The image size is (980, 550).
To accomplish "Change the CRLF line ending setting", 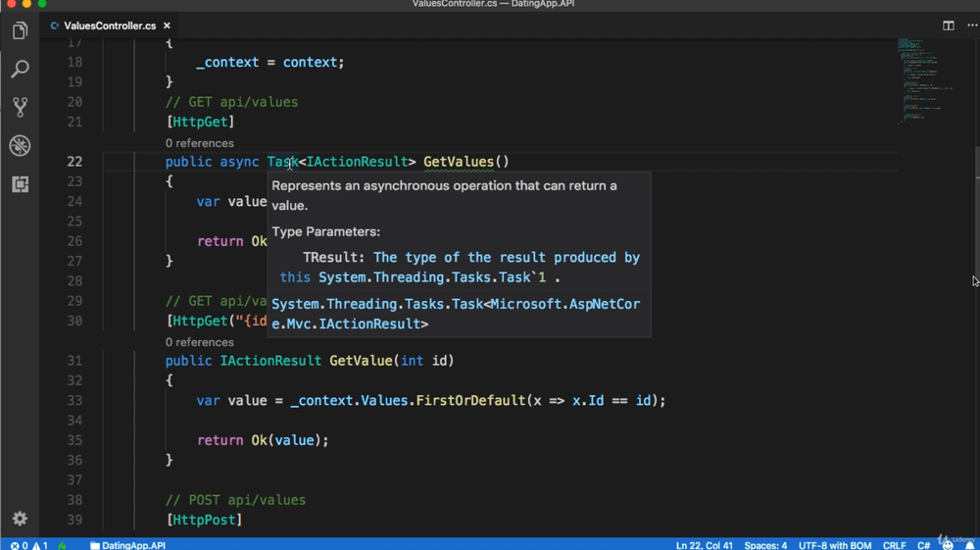I will pos(894,545).
